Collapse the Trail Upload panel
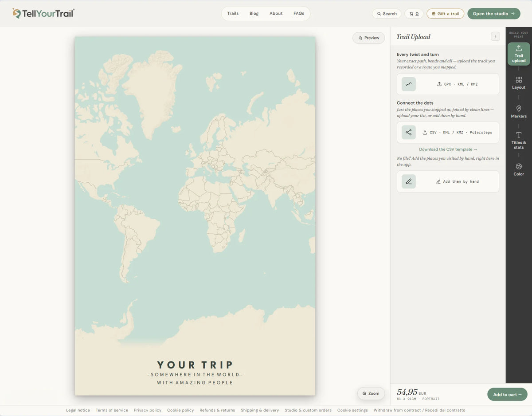The height and width of the screenshot is (416, 532). pyautogui.click(x=495, y=36)
